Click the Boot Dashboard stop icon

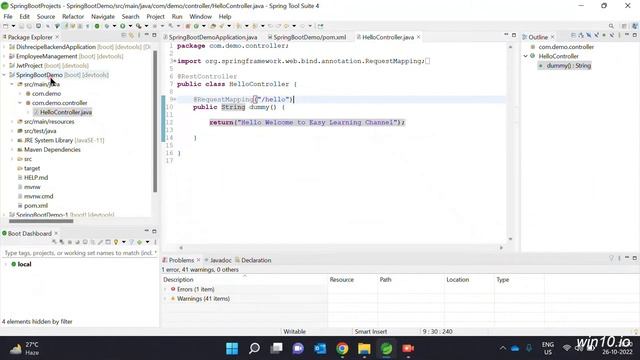(x=70, y=242)
